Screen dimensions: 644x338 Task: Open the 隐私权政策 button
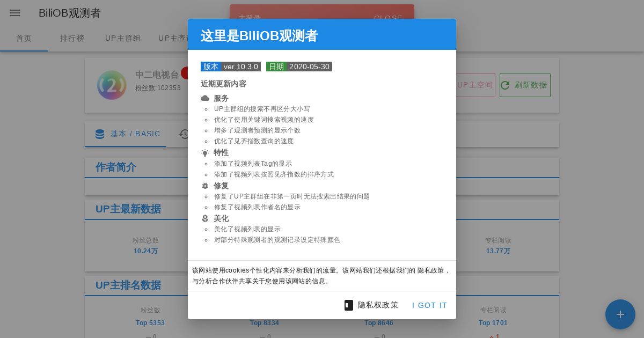click(x=371, y=305)
